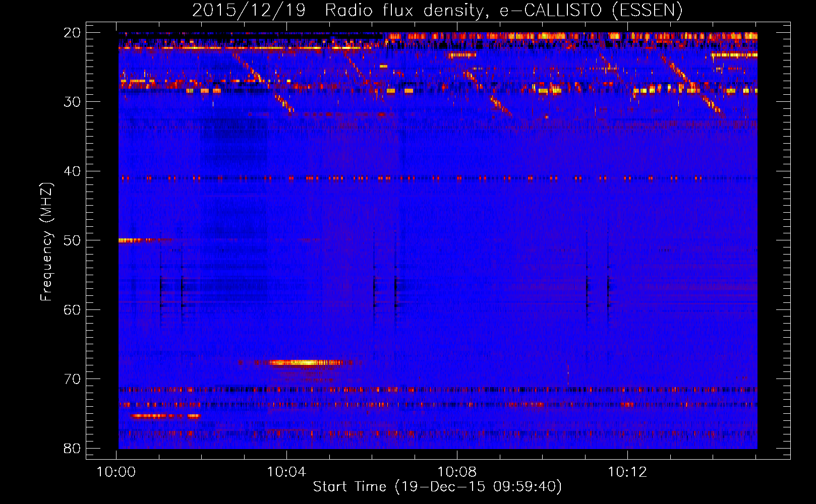Click the bright yellow burst near 68 MHz
This screenshot has width=816, height=504.
(306, 362)
